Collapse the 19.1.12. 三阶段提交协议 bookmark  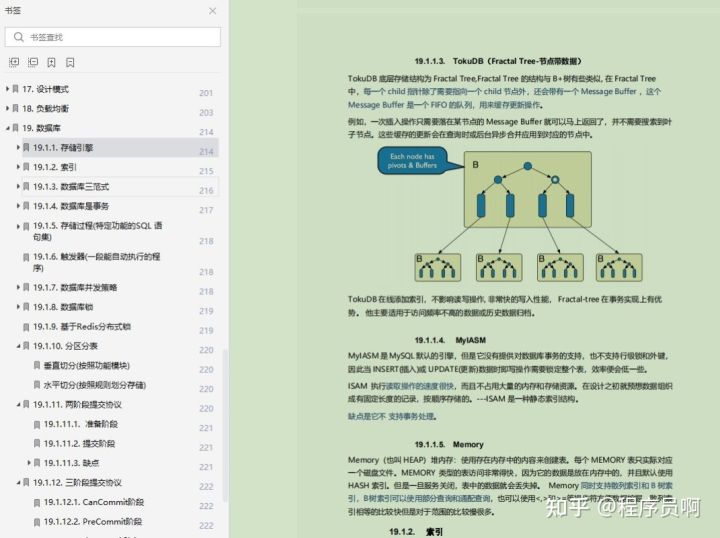pyautogui.click(x=18, y=482)
